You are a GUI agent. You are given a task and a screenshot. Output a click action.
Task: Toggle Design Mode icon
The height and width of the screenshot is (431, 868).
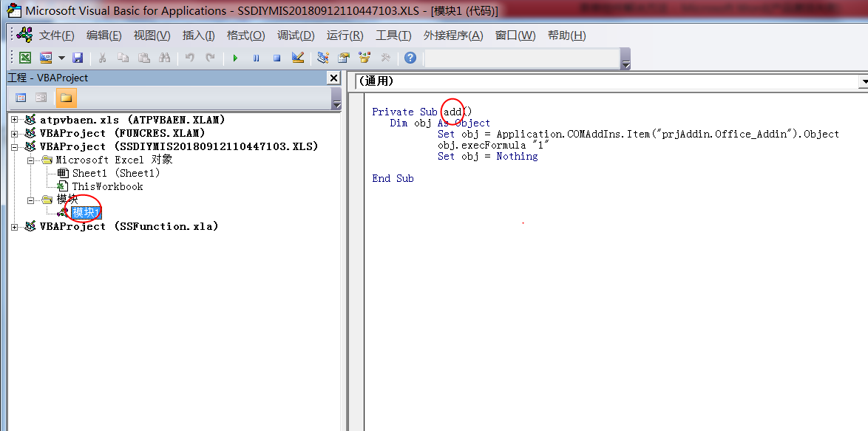(298, 58)
